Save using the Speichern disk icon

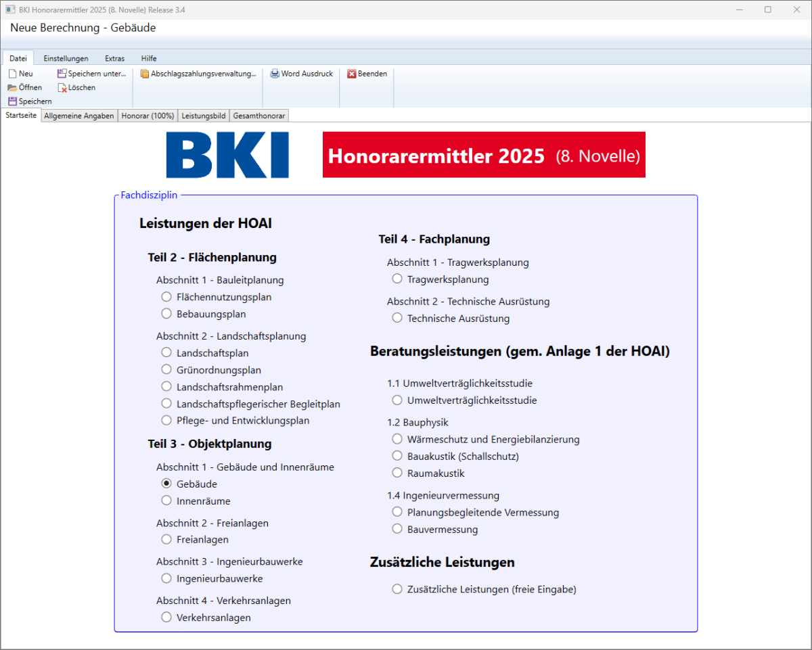12,101
